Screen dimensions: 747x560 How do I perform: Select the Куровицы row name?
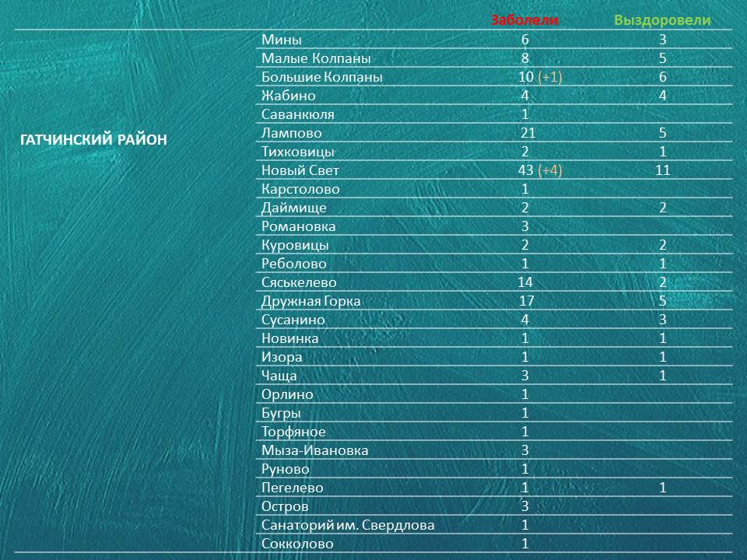click(x=295, y=245)
